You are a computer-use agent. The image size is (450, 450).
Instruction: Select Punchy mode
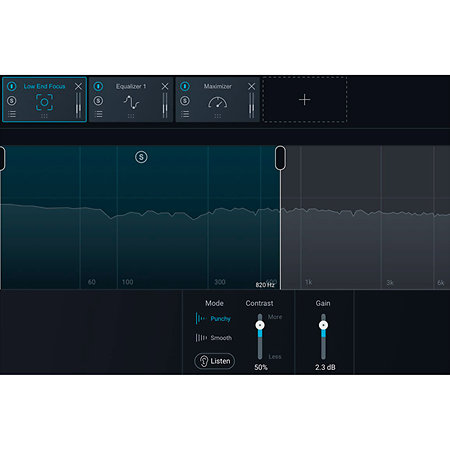point(214,319)
